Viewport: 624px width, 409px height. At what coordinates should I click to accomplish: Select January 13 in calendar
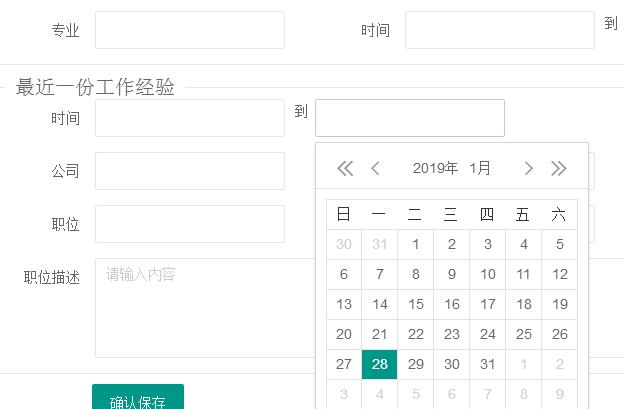point(344,304)
